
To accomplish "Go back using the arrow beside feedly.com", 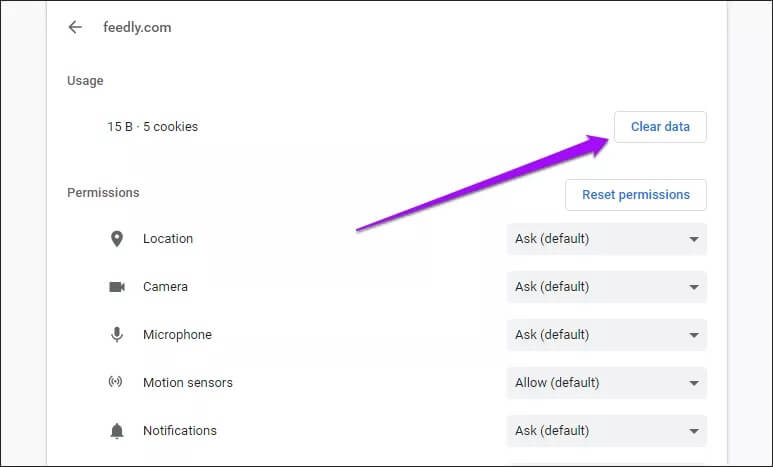I will [x=75, y=27].
